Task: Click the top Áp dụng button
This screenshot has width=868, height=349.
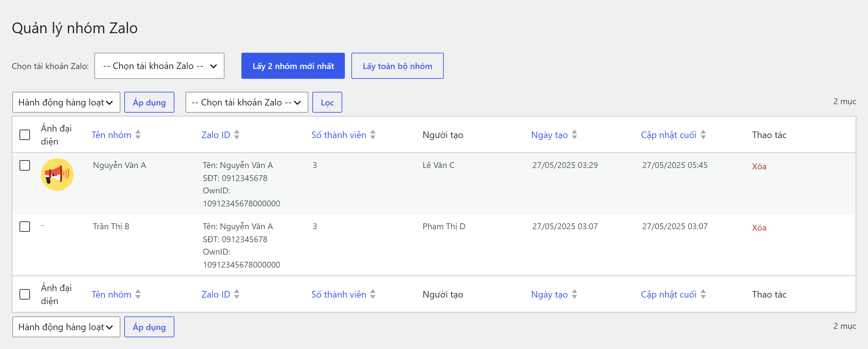Action: [149, 102]
